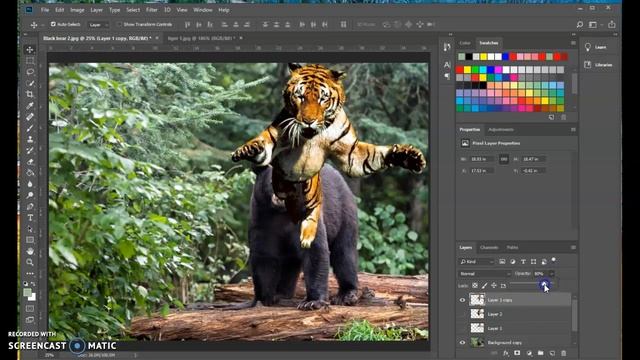Pick the black swatch in recent colors row
Image resolution: width=640 pixels, height=360 pixels.
[x=469, y=56]
